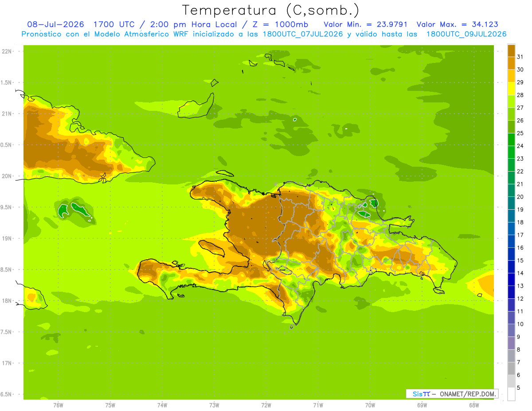Click legend color band between 23 and 24
The image size is (532, 411).
pos(511,152)
